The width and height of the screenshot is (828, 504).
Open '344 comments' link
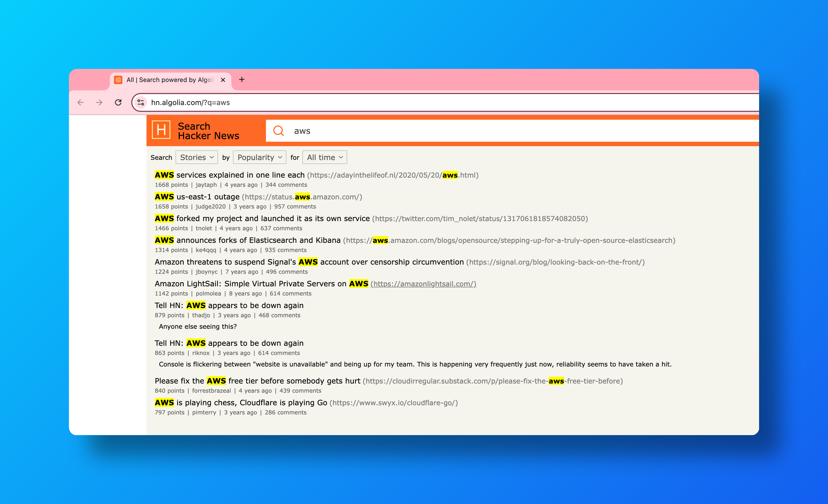point(286,185)
